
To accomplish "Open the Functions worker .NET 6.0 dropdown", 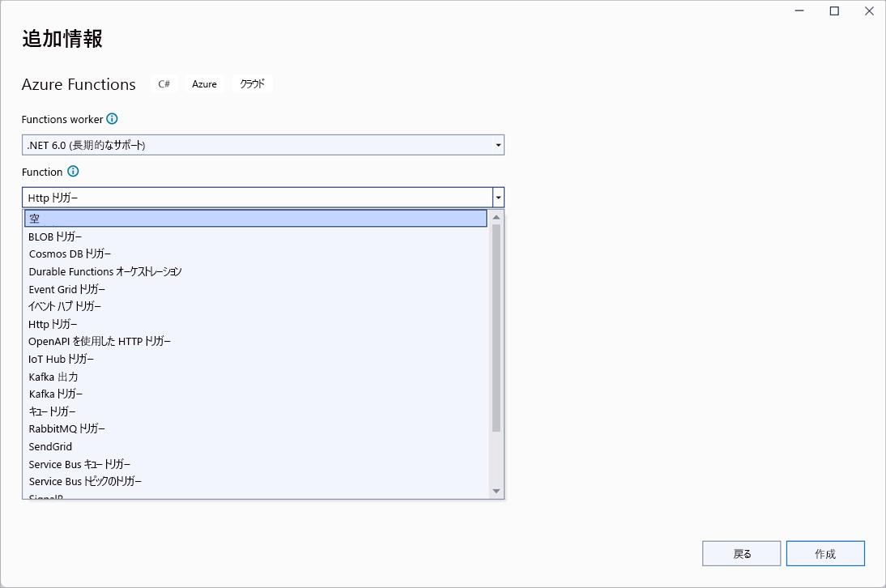I will 262,145.
